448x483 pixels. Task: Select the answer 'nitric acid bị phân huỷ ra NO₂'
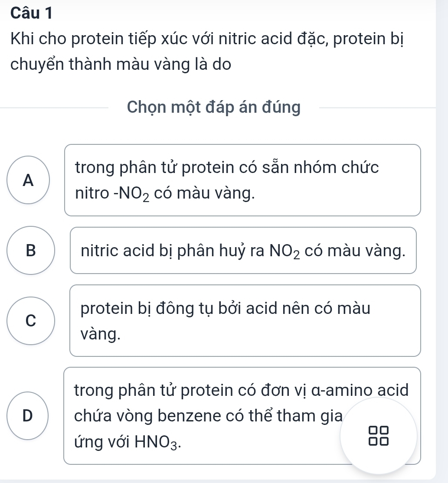pos(243,251)
